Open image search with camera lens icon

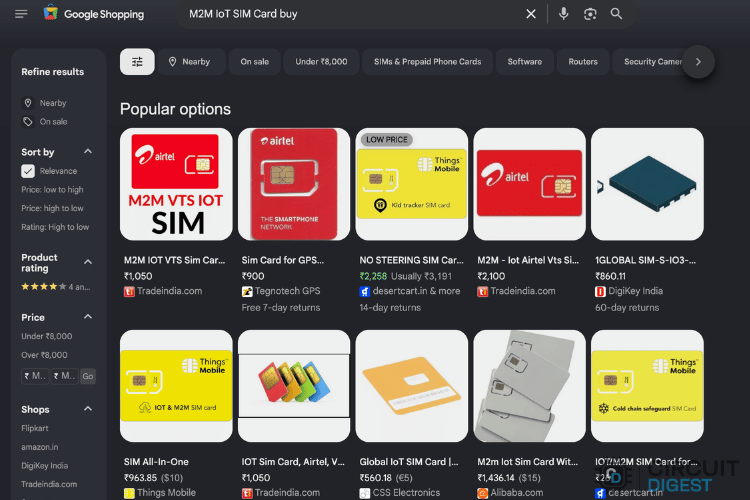point(590,14)
